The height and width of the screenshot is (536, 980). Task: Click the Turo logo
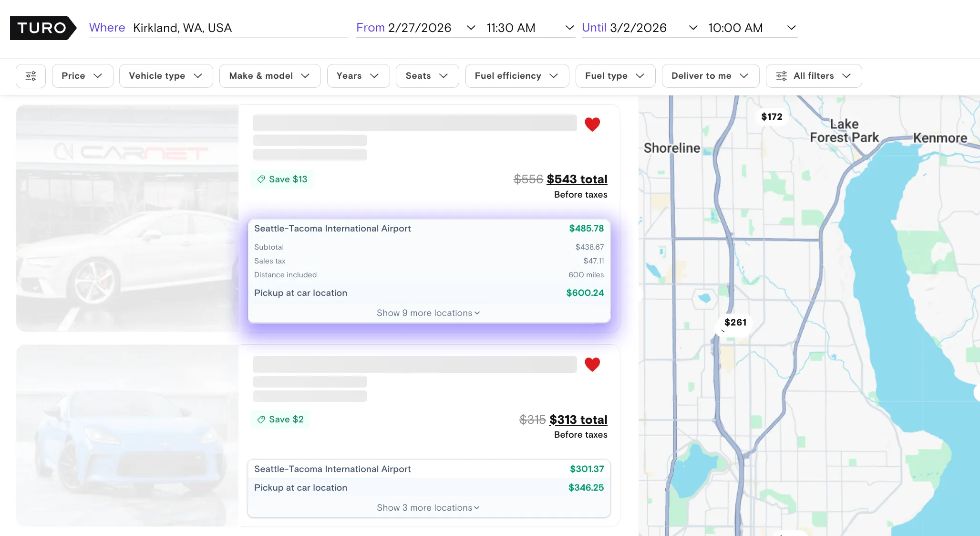click(x=43, y=28)
